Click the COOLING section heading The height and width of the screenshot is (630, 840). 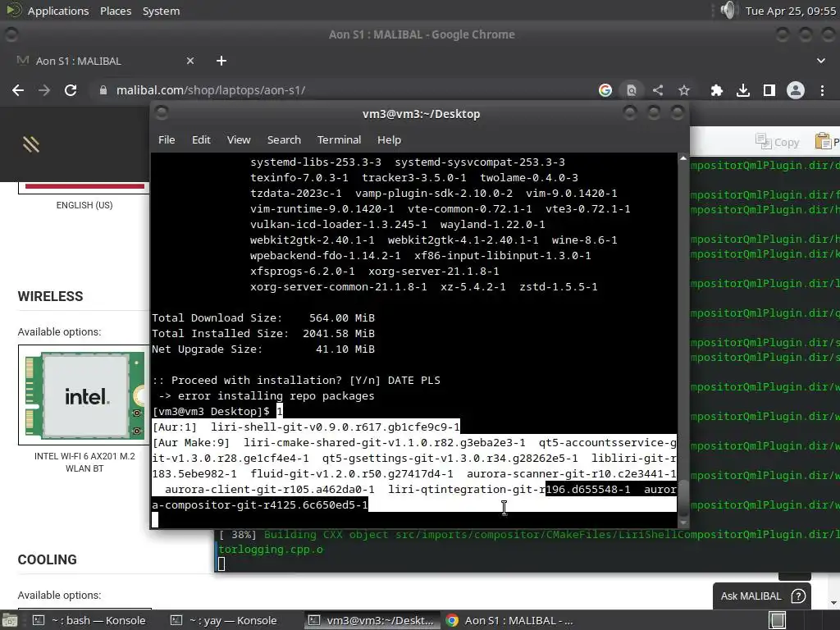coord(47,559)
